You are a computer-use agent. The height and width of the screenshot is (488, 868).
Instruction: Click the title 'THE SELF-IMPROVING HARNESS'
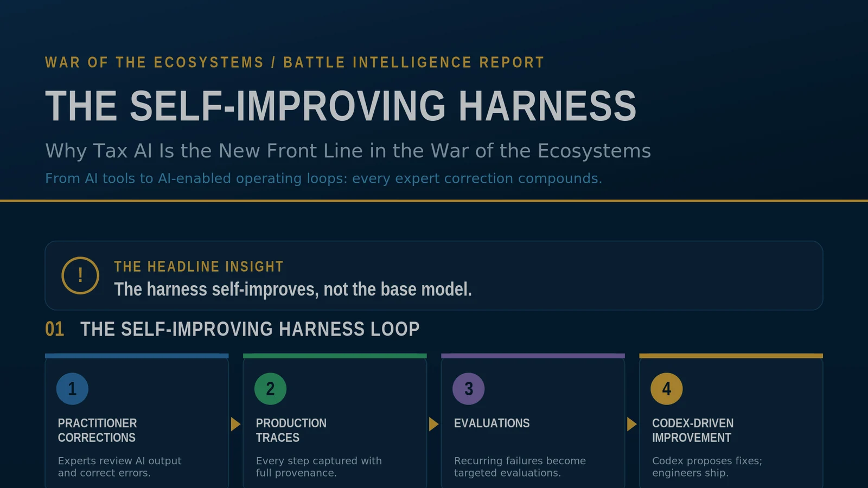pos(341,106)
